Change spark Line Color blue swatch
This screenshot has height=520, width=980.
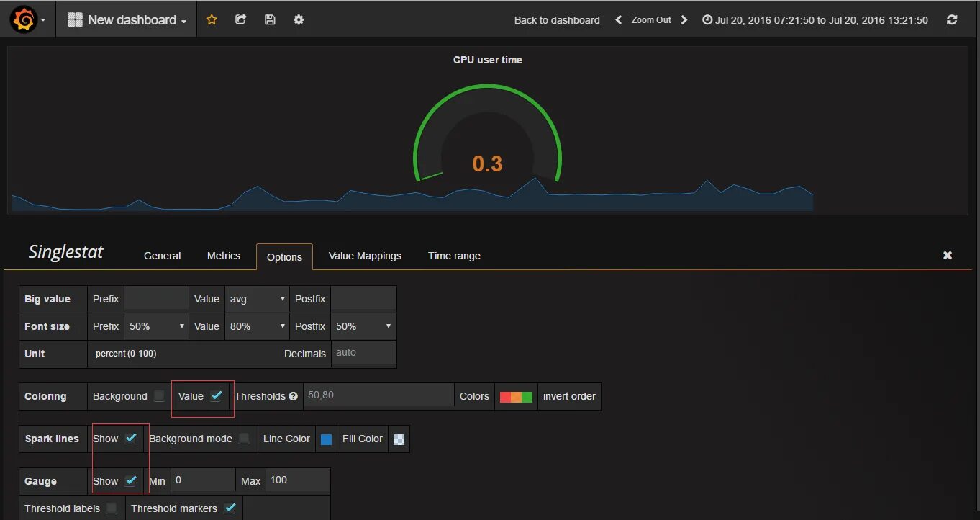click(326, 439)
